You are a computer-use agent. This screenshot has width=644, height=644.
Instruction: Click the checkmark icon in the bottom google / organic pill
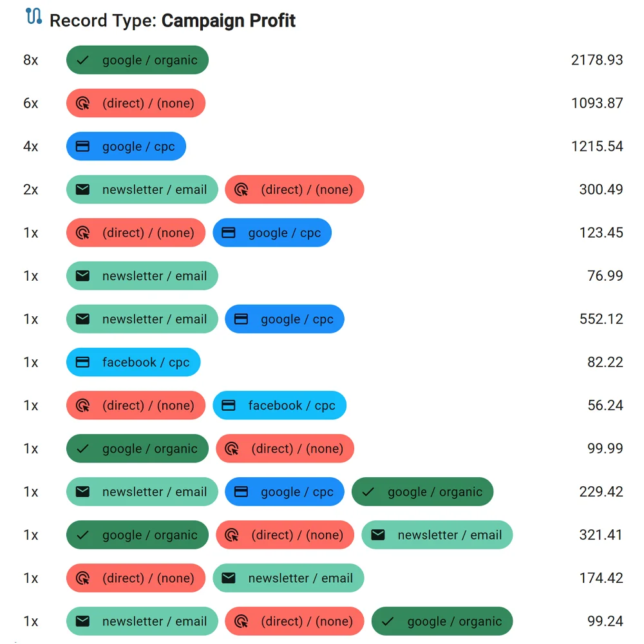tap(386, 621)
